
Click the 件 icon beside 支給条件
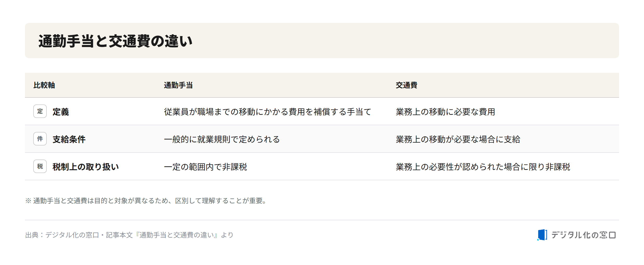click(x=40, y=139)
